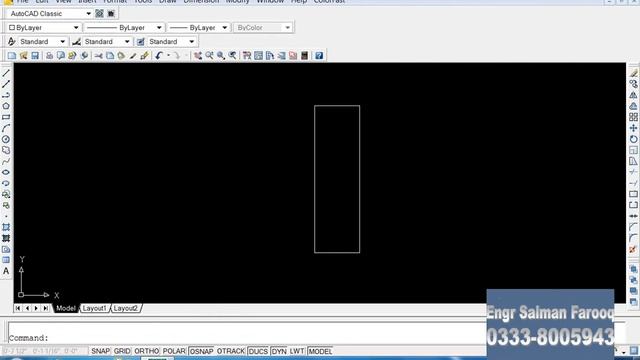Toggle GRID display in status bar
This screenshot has width=640, height=360.
tap(122, 351)
